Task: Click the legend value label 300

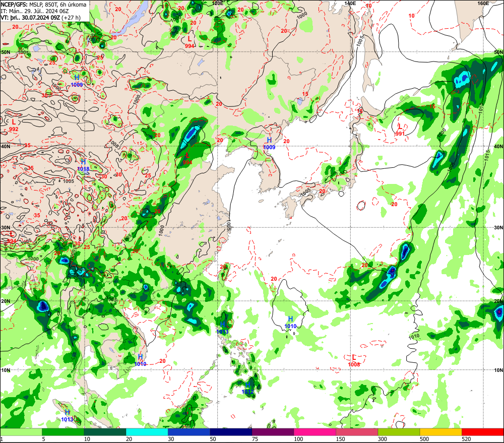Action: click(x=382, y=439)
